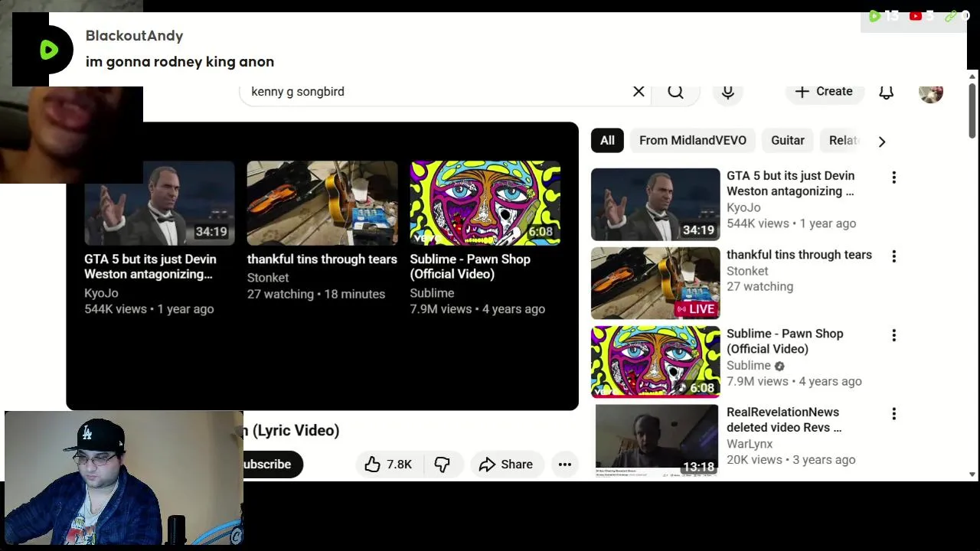The image size is (980, 551).
Task: Click red YouTube viewer count icon
Action: 916,15
